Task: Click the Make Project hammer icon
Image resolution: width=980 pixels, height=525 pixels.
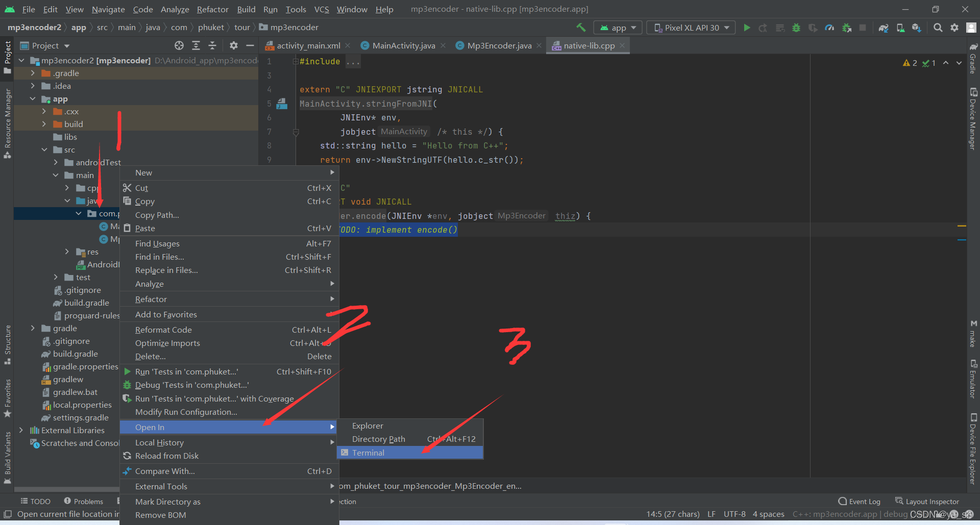Action: pos(581,28)
